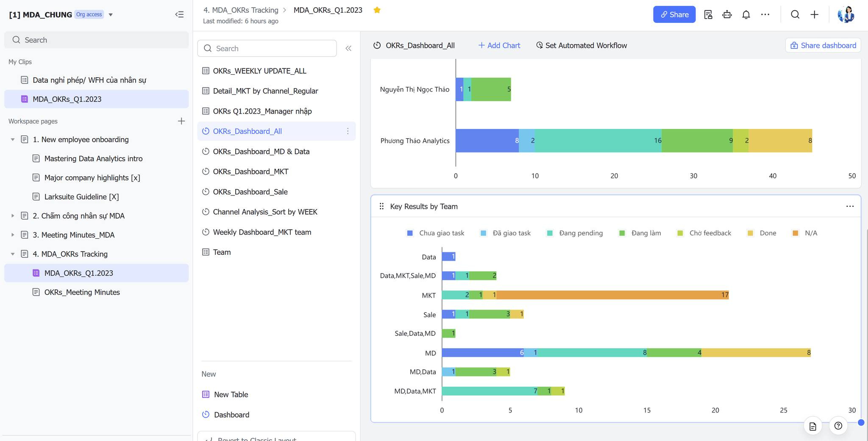
Task: Open the help question mark icon
Action: (x=838, y=426)
